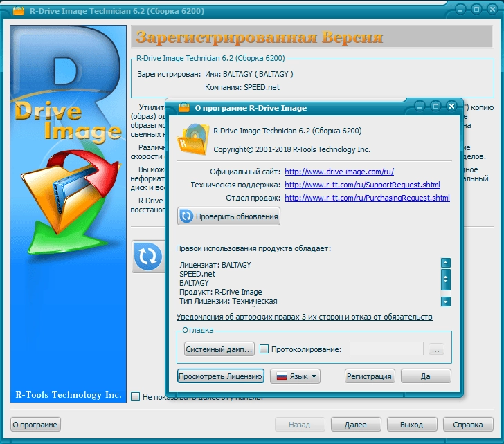The image size is (504, 444).
Task: Open third-party copyright notices link
Action: (x=304, y=317)
